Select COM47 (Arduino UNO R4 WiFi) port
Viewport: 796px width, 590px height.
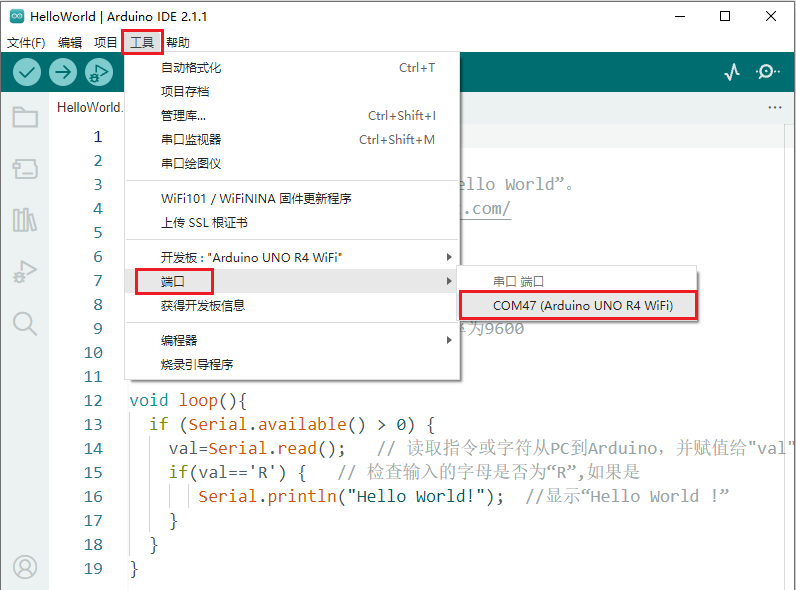pyautogui.click(x=578, y=305)
